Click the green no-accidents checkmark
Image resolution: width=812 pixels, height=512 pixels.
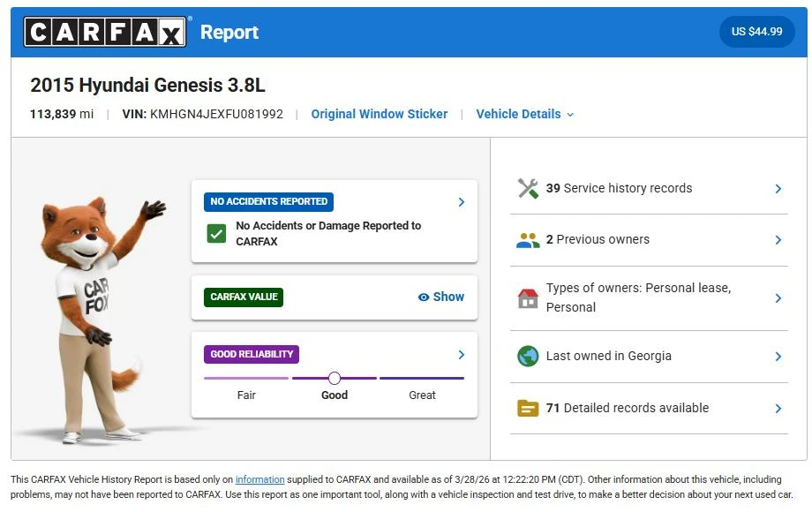(216, 233)
